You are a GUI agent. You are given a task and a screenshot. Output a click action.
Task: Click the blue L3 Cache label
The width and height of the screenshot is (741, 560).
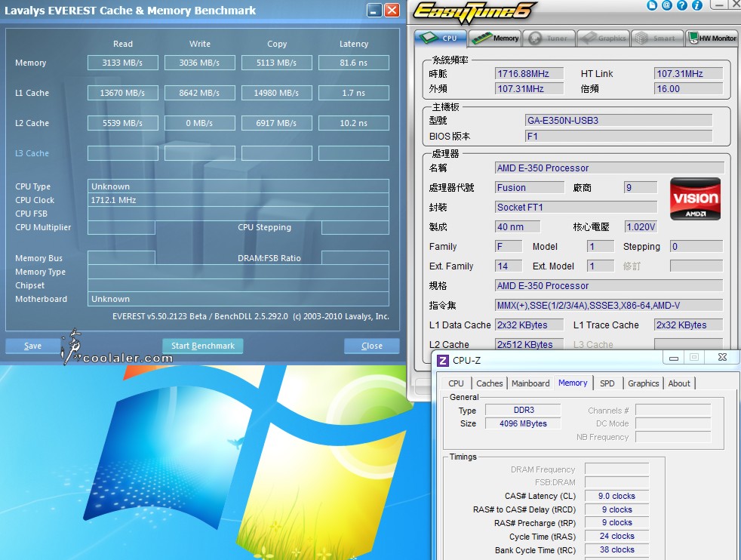coord(32,154)
